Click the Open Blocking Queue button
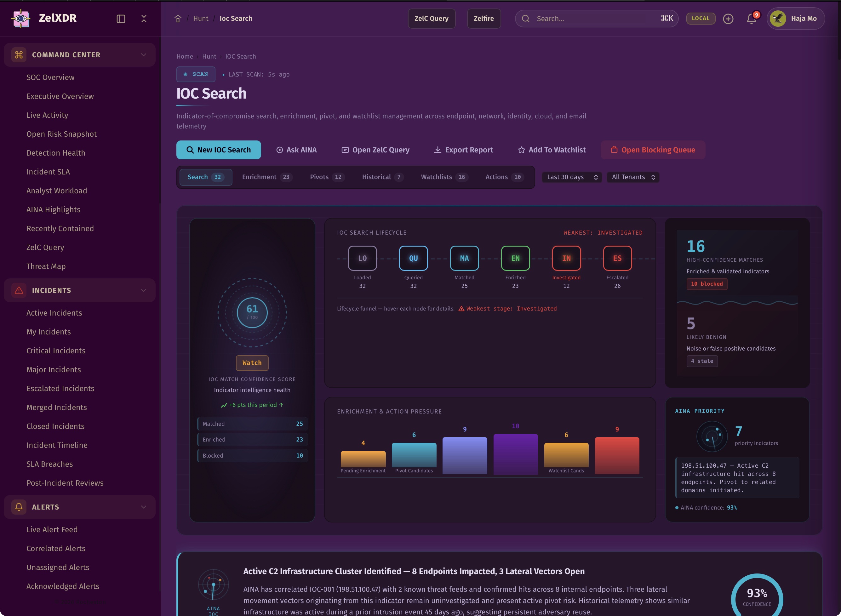Viewport: 841px width, 616px height. (x=653, y=150)
